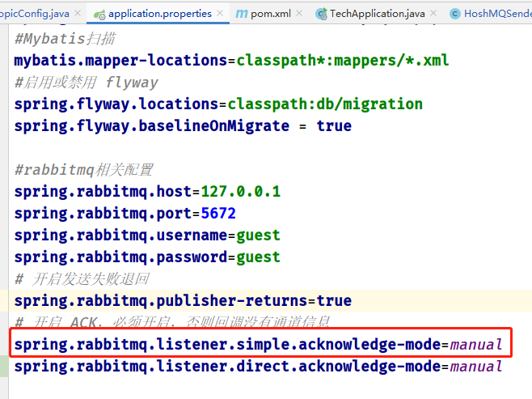Screen dimensions: 532x399
Task: Click the guest username value
Action: [258, 236]
